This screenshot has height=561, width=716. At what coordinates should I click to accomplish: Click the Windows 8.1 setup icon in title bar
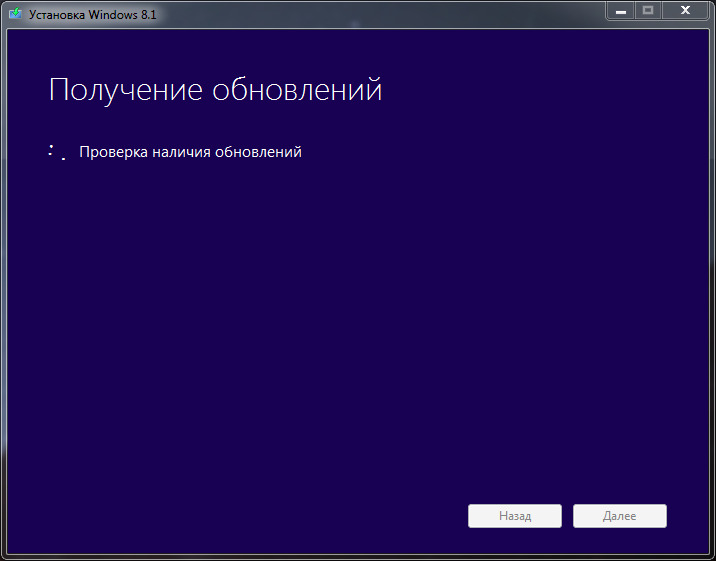click(15, 13)
